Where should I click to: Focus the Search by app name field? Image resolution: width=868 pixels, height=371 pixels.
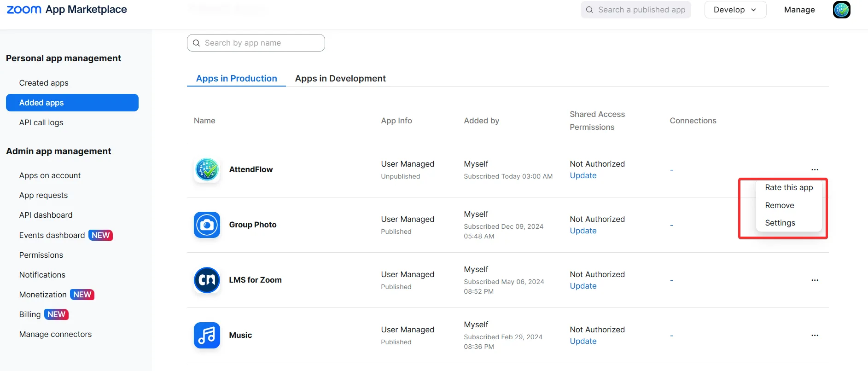[x=256, y=43]
